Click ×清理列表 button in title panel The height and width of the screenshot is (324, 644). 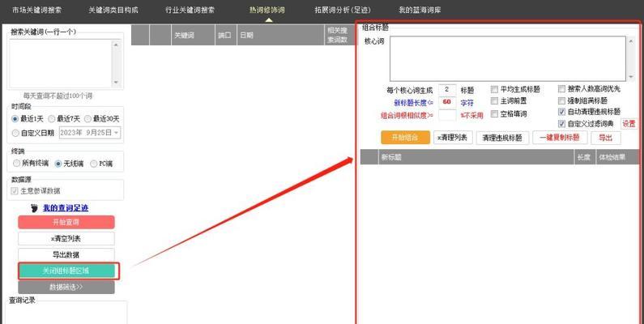point(453,138)
